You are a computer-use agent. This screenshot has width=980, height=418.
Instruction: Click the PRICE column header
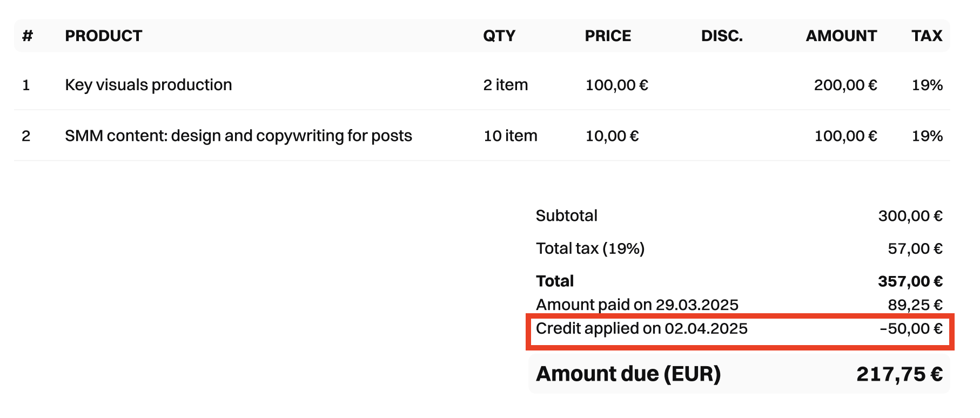click(608, 36)
